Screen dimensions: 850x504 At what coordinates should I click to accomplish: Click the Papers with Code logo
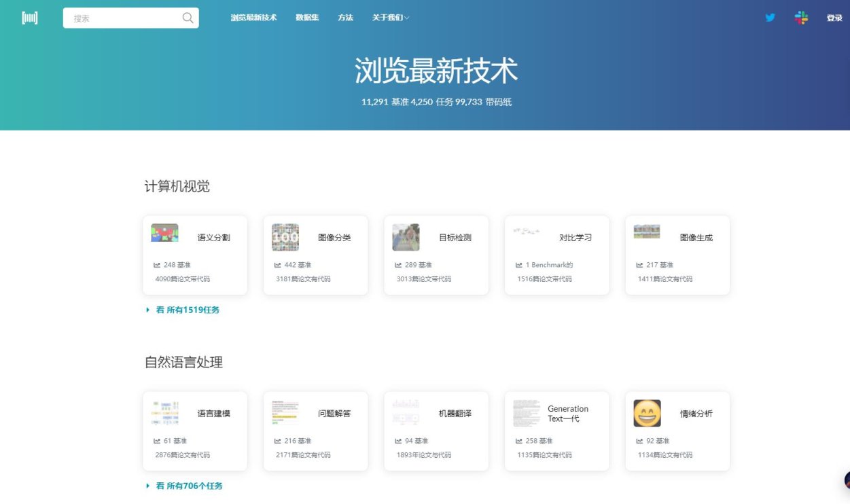[29, 17]
